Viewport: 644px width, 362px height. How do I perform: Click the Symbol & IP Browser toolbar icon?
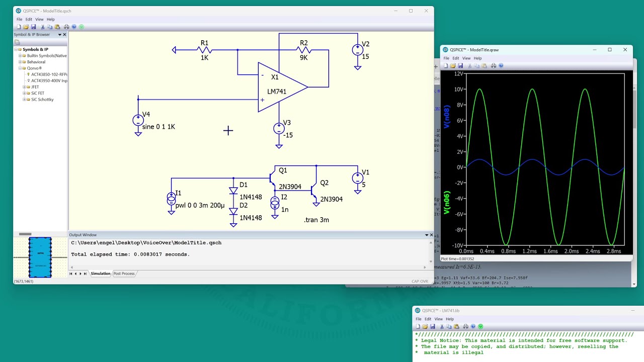[x=17, y=42]
